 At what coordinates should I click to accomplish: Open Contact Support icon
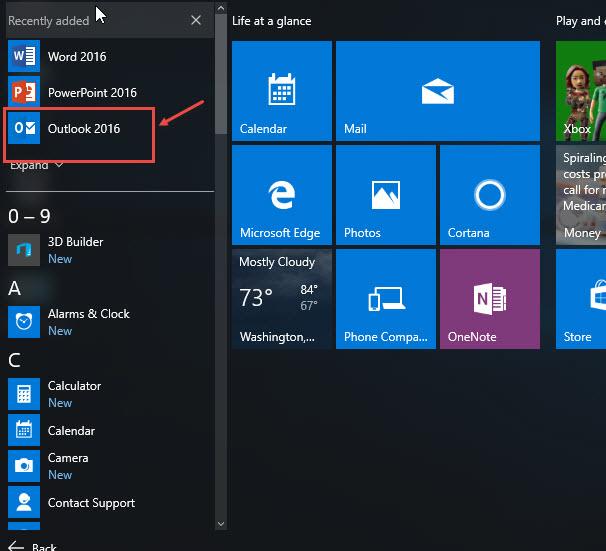[24, 502]
